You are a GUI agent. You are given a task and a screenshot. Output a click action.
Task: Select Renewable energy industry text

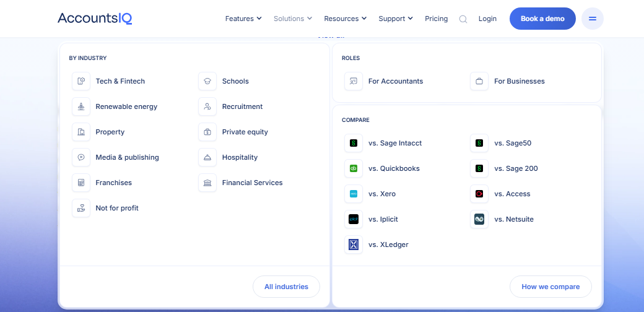point(126,106)
